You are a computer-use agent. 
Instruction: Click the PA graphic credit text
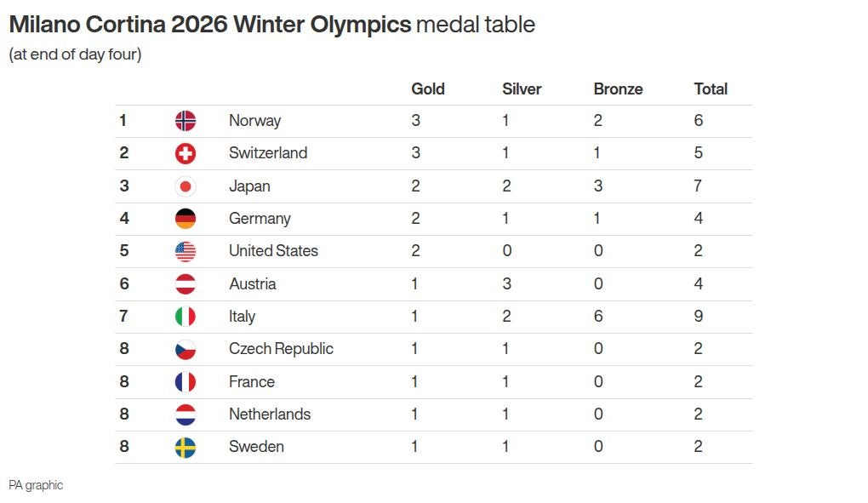click(36, 485)
